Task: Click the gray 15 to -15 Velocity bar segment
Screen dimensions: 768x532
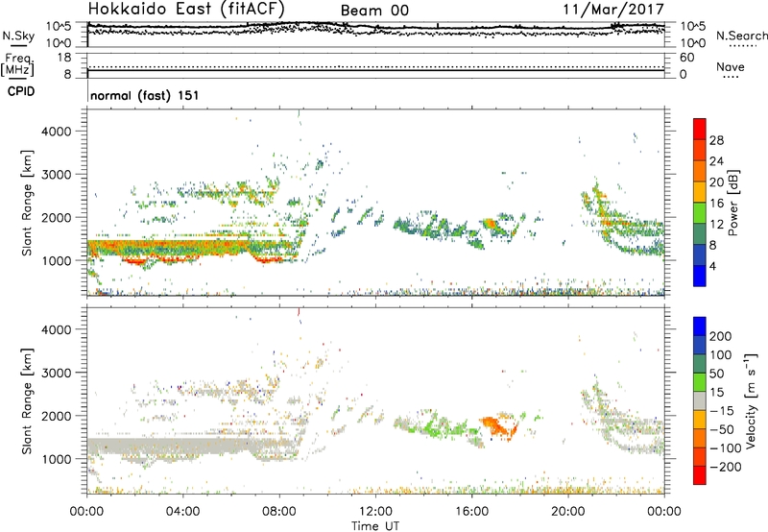Action: tap(700, 400)
